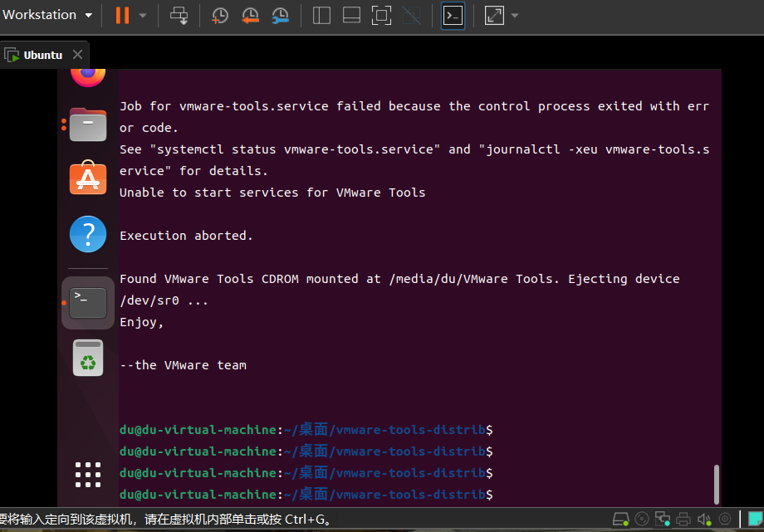The image size is (764, 532).
Task: Toggle the thumbnail bar view
Action: click(x=351, y=16)
